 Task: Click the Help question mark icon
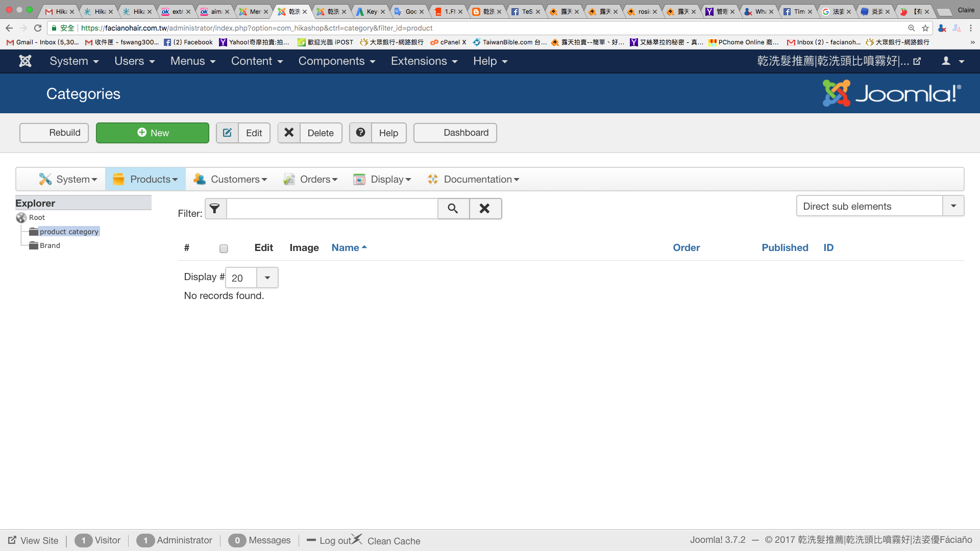coord(360,133)
